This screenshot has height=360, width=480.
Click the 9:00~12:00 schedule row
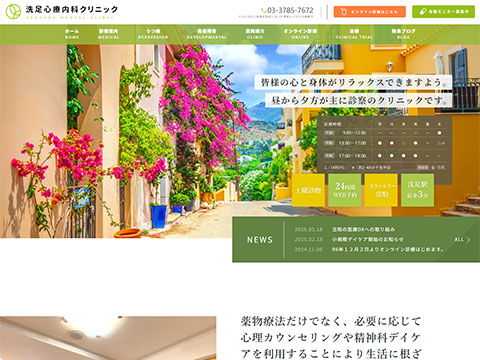click(x=384, y=133)
